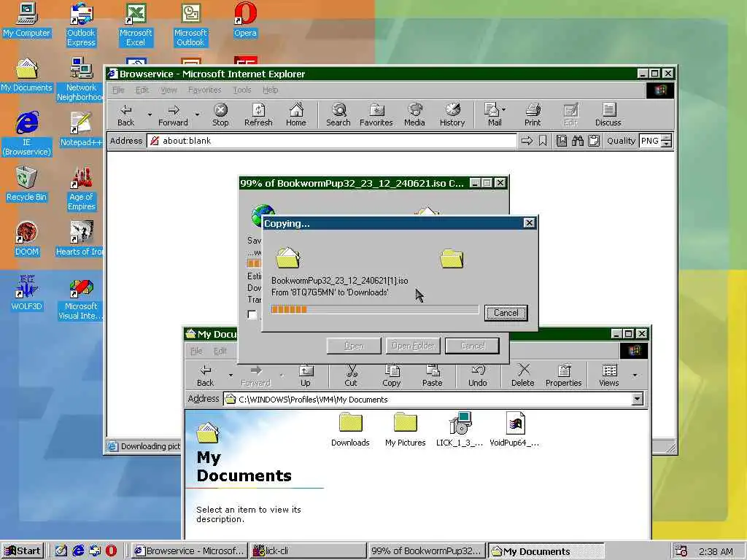Click Cancel in the download dialog
This screenshot has height=560, width=747.
472,346
